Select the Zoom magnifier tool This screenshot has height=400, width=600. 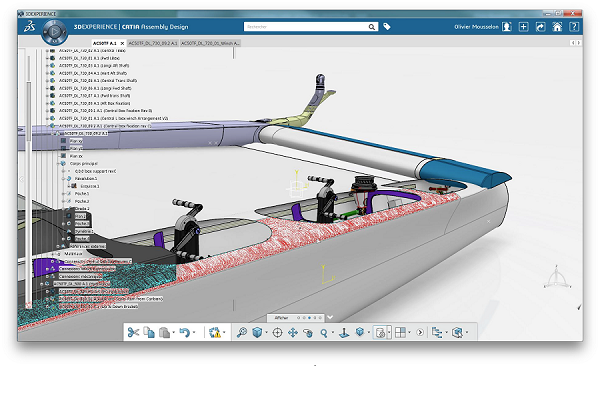pos(324,333)
